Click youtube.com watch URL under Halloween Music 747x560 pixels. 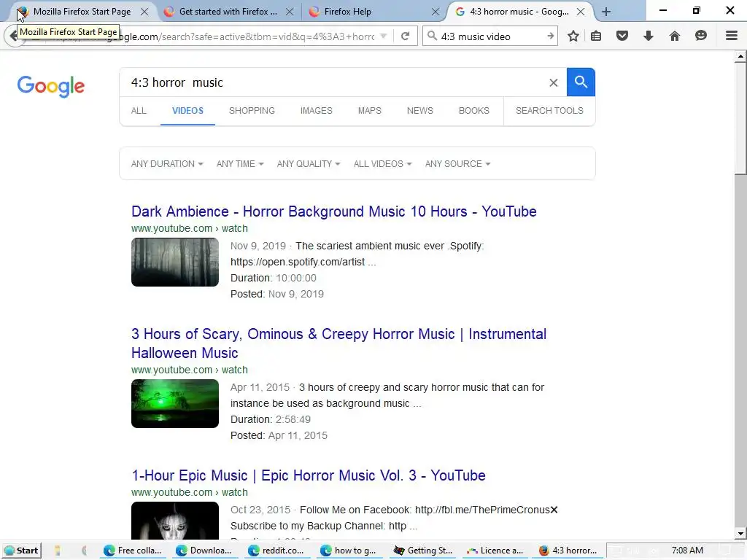pos(189,370)
